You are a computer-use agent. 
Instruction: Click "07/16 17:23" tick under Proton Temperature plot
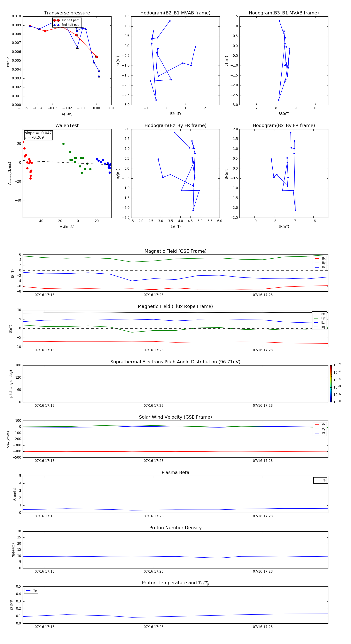(x=153, y=627)
